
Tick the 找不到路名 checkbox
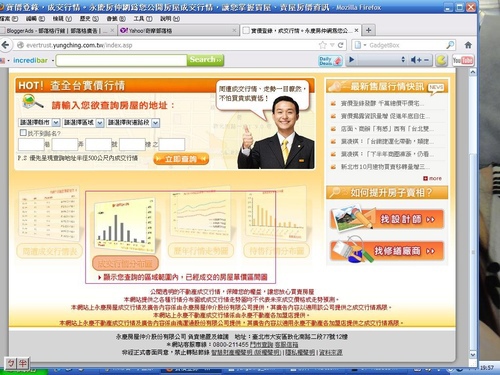tap(23, 133)
